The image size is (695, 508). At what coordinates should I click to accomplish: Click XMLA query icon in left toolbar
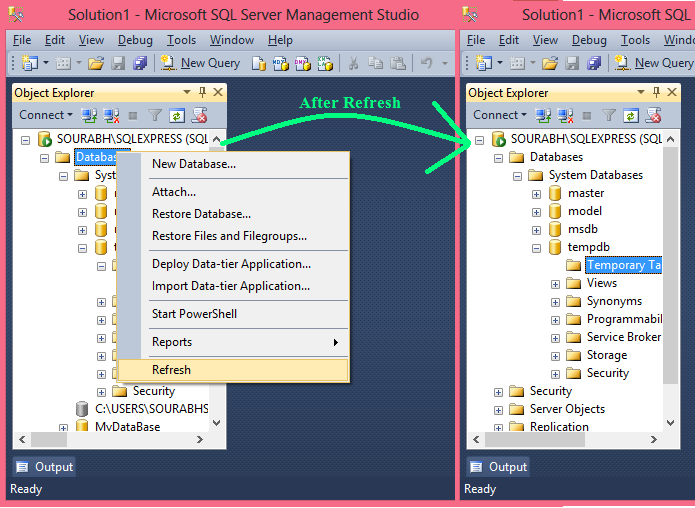[324, 63]
